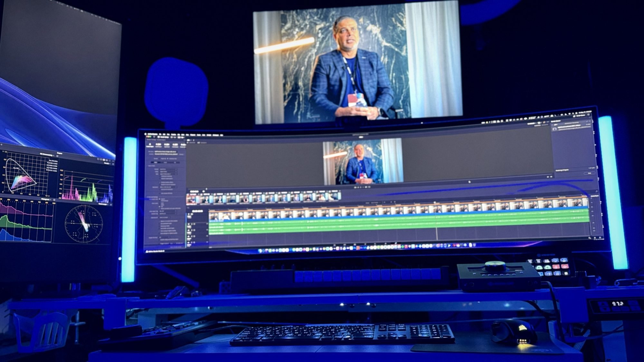Viewport: 644px width, 362px height.
Task: Open settings icon beside Histogram scope
Action: 55,200
